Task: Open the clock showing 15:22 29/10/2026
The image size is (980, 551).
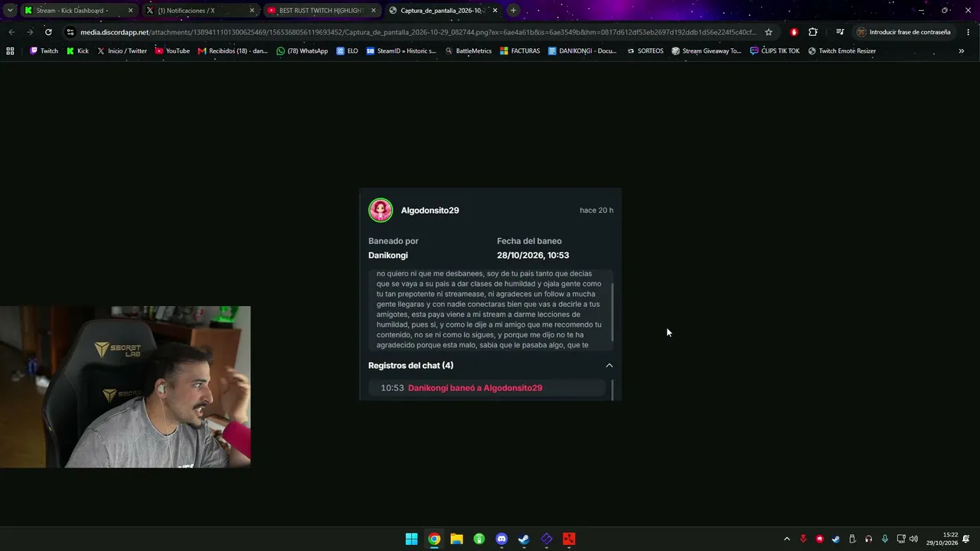Action: coord(941,539)
